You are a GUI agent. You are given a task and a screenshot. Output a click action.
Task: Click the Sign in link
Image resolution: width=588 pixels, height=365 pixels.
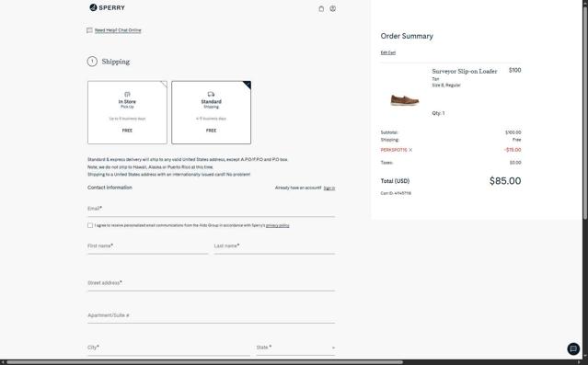click(x=329, y=188)
